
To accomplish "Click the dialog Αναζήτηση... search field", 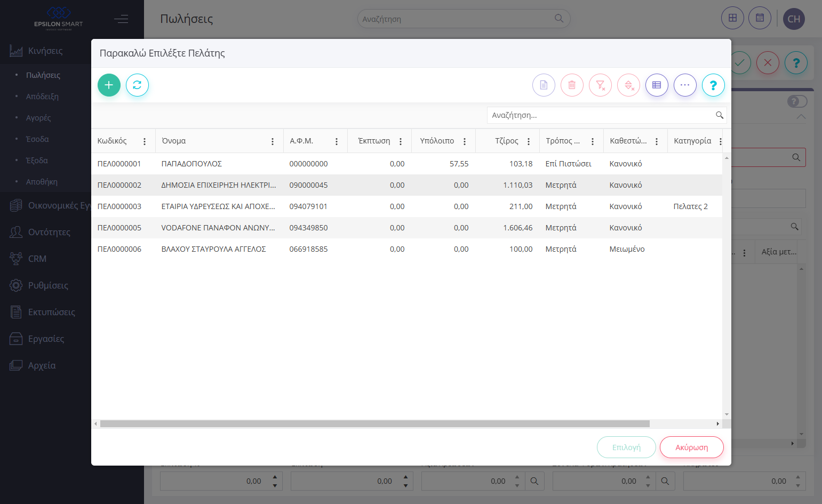I will pos(606,115).
